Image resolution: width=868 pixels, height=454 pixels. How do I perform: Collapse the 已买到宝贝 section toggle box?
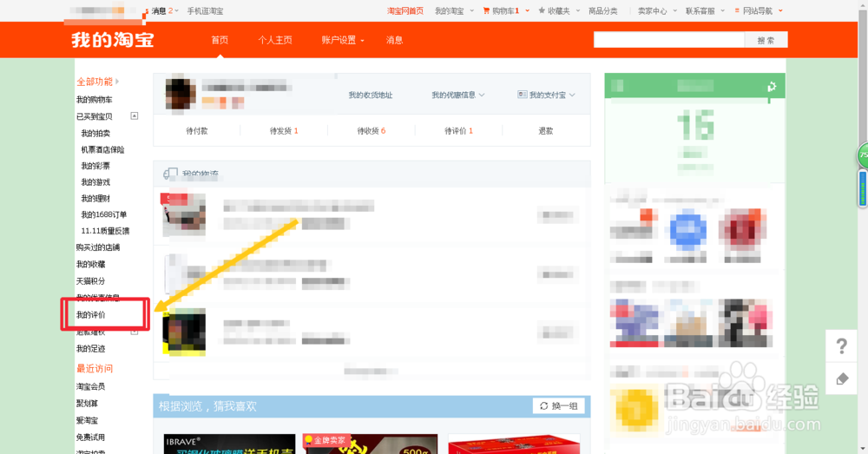tap(134, 115)
